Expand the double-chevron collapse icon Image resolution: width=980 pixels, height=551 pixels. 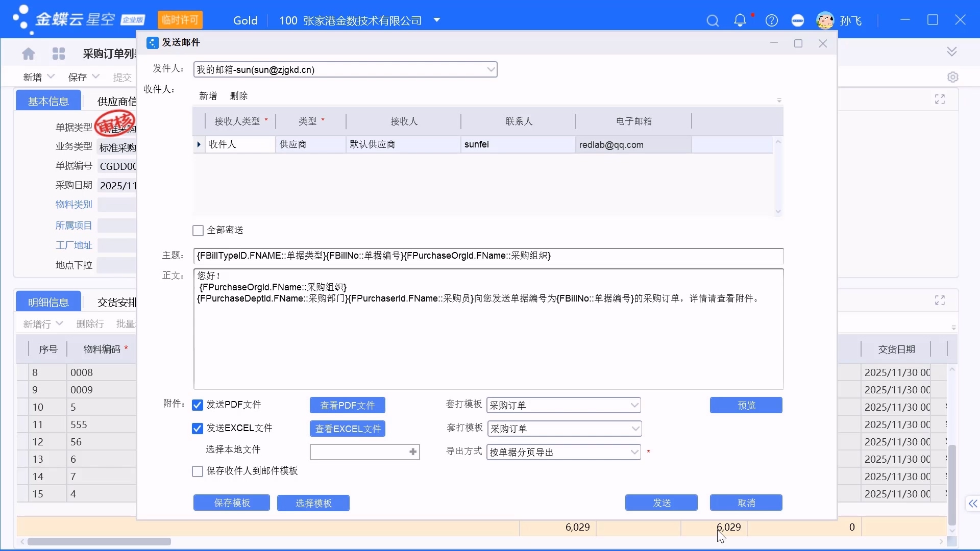[x=952, y=52]
